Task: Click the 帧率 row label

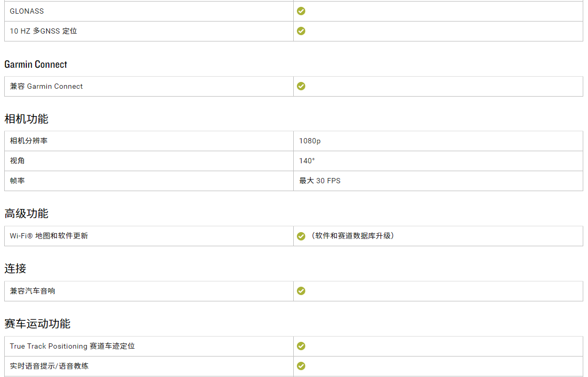Action: pos(17,181)
